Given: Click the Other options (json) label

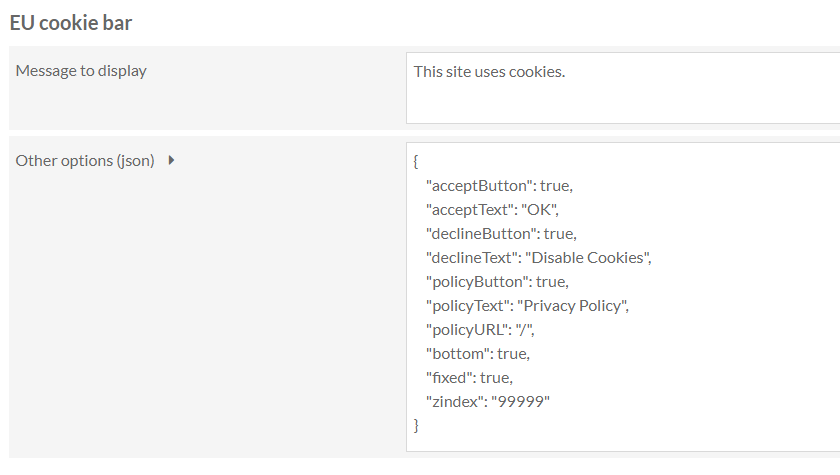Looking at the screenshot, I should (85, 161).
